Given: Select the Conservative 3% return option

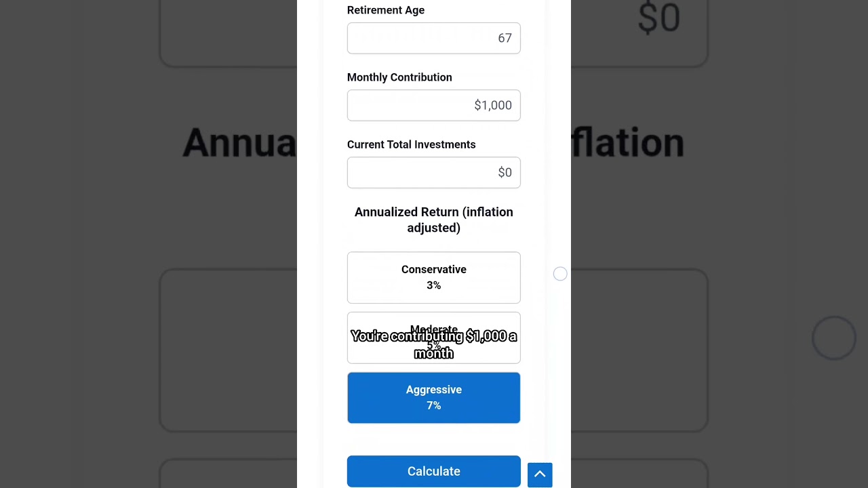Looking at the screenshot, I should point(433,277).
